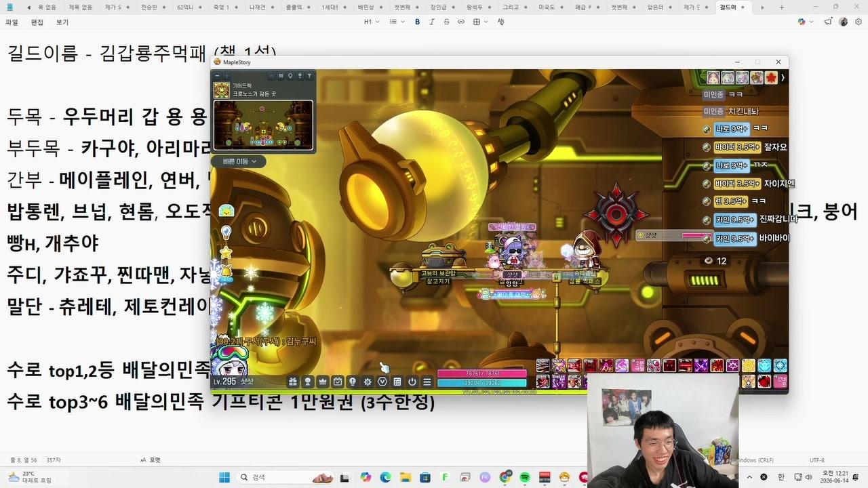The width and height of the screenshot is (868, 488).
Task: Open File Explorer from the taskbar
Action: pos(406,477)
